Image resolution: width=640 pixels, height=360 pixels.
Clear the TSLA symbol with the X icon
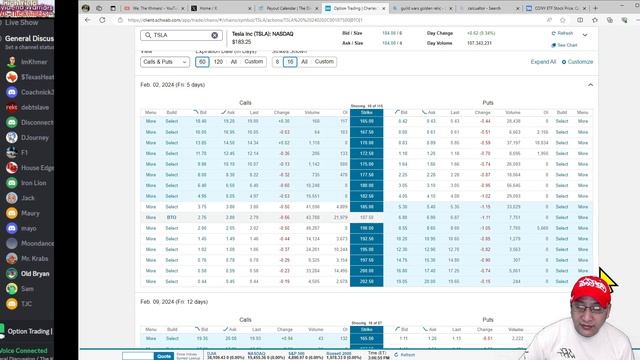215,35
